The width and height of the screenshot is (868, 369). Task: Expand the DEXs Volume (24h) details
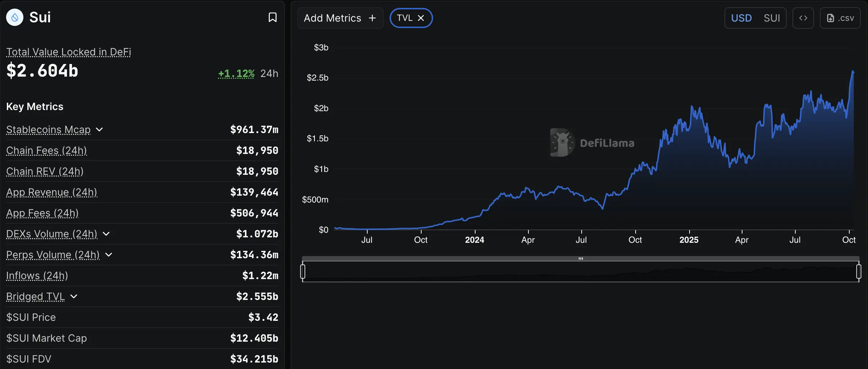pos(106,234)
